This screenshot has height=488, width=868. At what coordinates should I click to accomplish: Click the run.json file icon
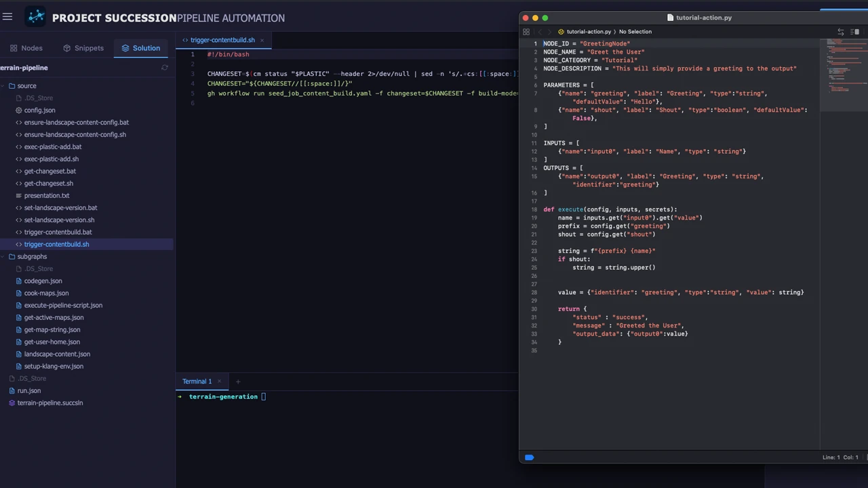pos(12,391)
